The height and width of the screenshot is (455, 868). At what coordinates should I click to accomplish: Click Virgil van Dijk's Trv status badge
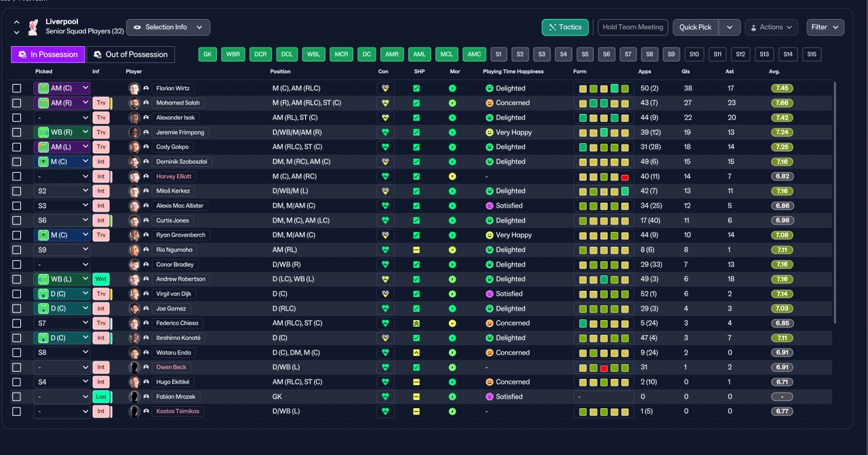click(101, 294)
